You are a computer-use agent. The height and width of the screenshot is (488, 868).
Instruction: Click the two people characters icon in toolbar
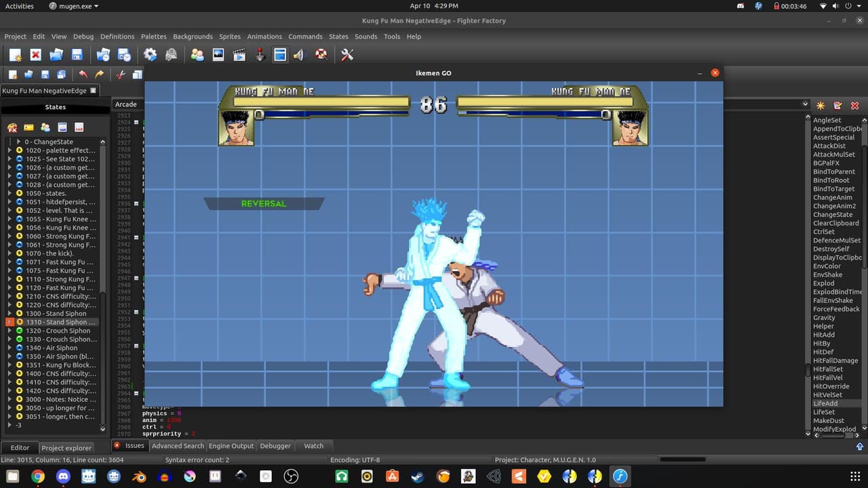tap(197, 55)
